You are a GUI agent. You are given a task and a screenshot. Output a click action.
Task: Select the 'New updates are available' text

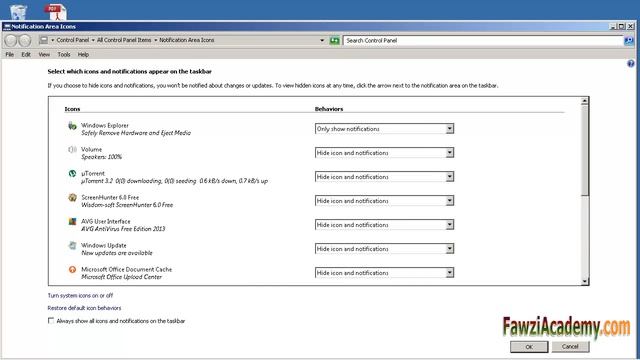117,253
